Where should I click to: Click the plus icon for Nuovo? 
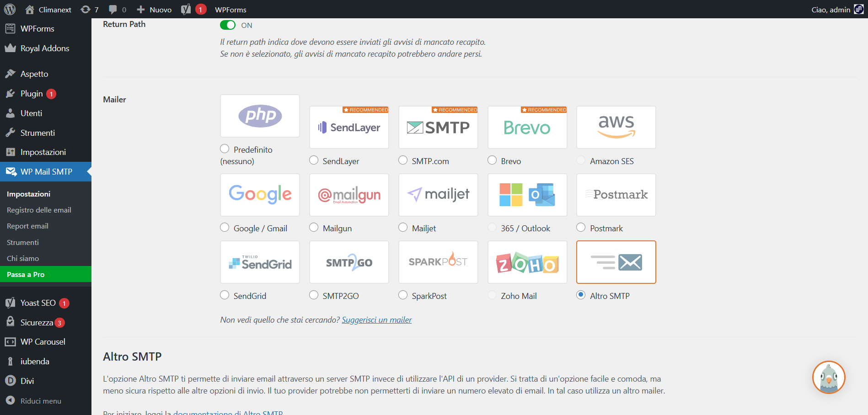(x=141, y=9)
